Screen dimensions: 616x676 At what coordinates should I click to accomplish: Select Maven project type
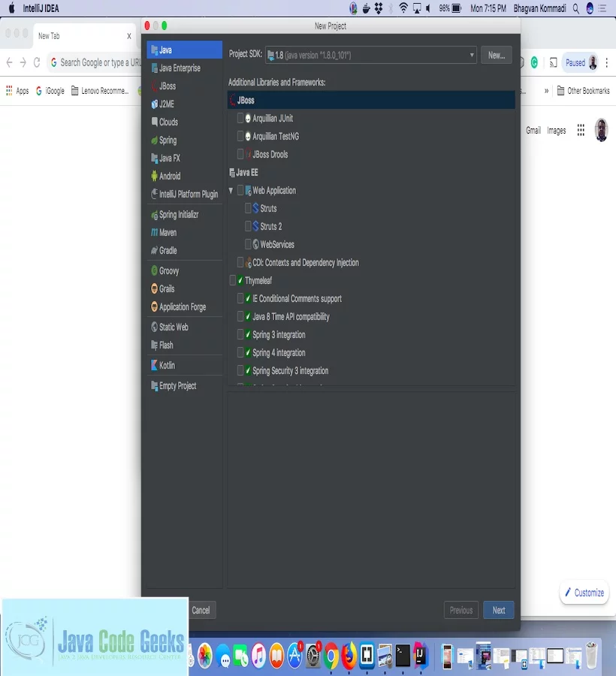(184, 232)
